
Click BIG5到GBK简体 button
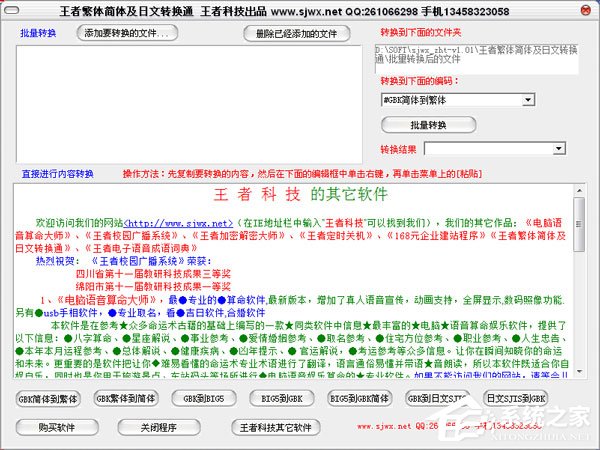pos(359,398)
